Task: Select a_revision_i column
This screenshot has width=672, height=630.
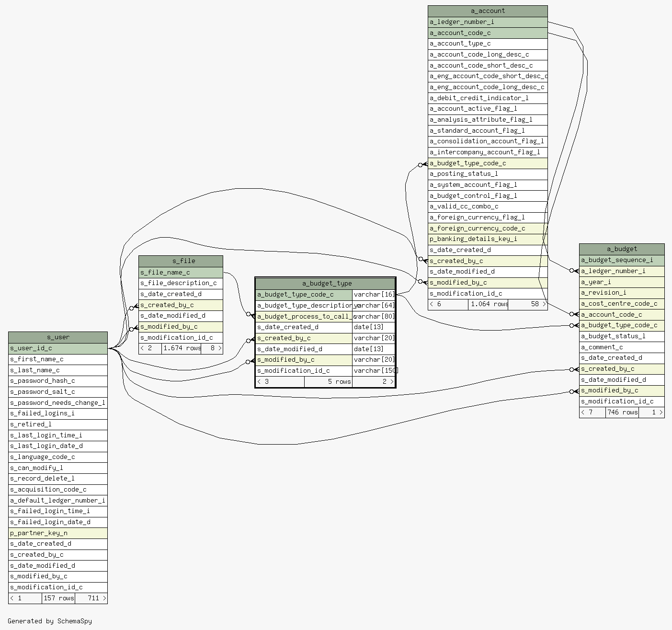Action: point(622,293)
